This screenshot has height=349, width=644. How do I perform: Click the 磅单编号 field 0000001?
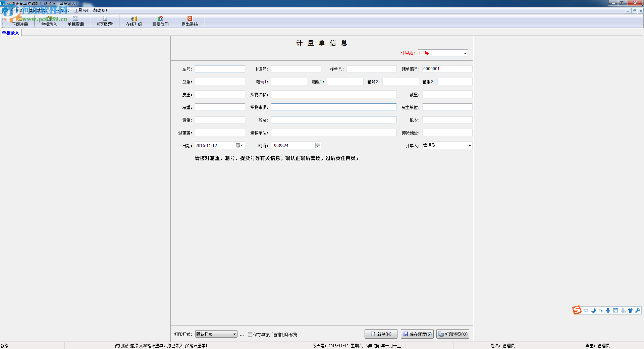coord(447,69)
